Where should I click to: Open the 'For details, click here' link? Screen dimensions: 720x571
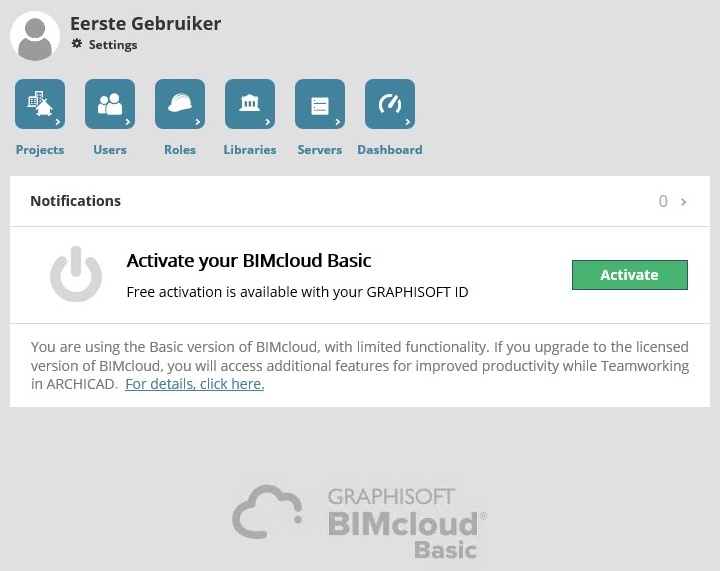click(195, 384)
